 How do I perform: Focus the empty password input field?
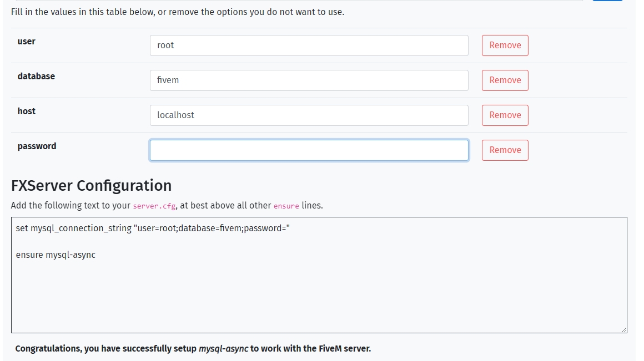[x=309, y=150]
